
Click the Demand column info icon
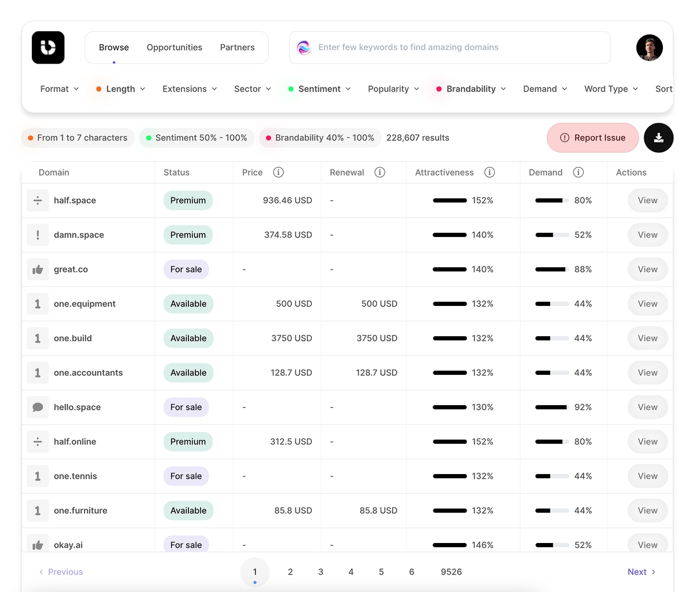(579, 172)
